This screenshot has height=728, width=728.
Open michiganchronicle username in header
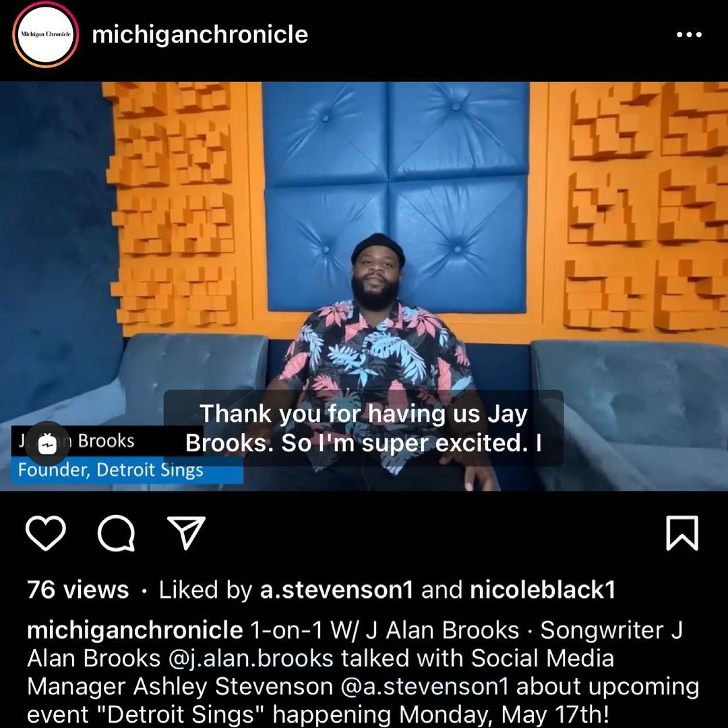[200, 35]
